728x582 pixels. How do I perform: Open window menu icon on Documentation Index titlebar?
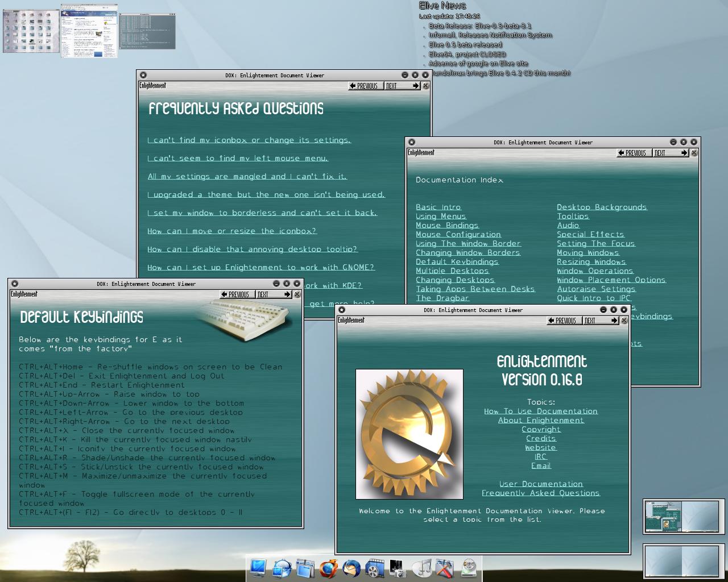412,142
